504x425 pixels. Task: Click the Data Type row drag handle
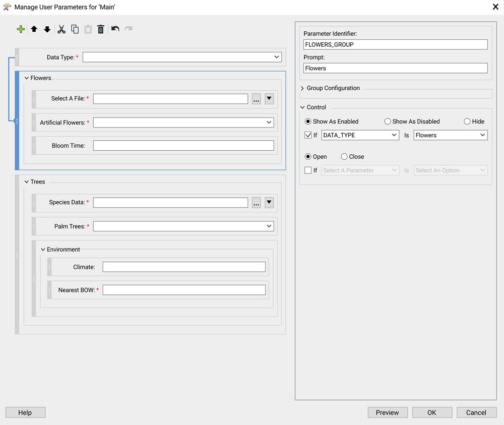[x=17, y=57]
